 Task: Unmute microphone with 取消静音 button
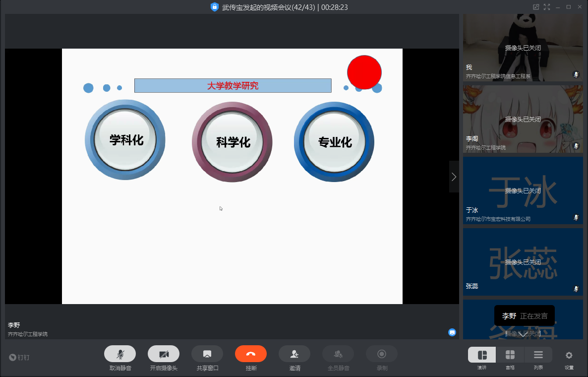(120, 354)
